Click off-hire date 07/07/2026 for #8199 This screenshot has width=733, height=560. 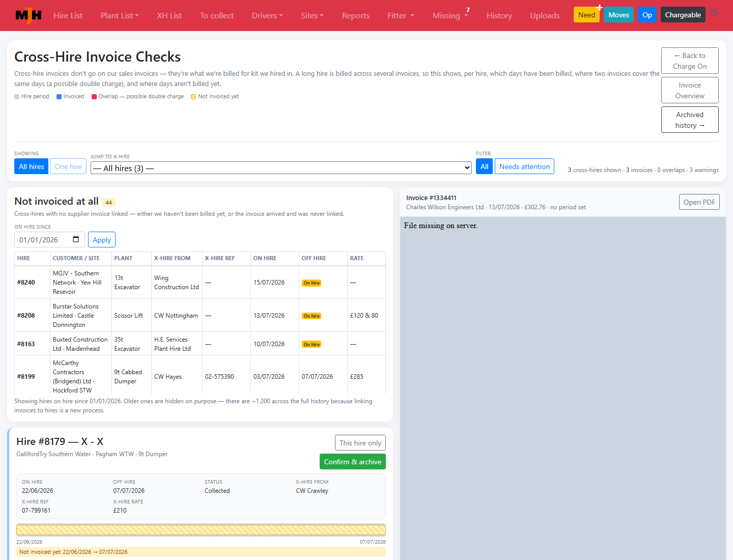click(317, 377)
